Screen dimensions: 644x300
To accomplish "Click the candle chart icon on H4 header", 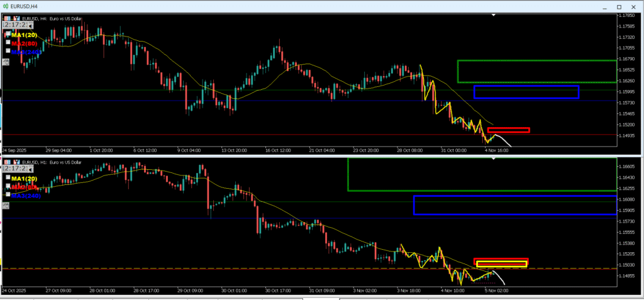I will click(x=16, y=18).
